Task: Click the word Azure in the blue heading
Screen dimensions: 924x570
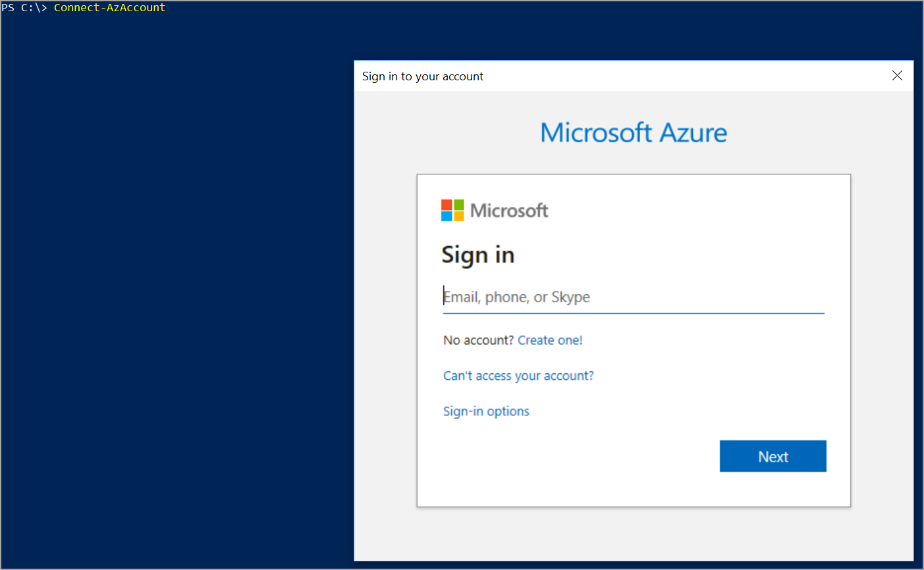Action: pyautogui.click(x=693, y=133)
